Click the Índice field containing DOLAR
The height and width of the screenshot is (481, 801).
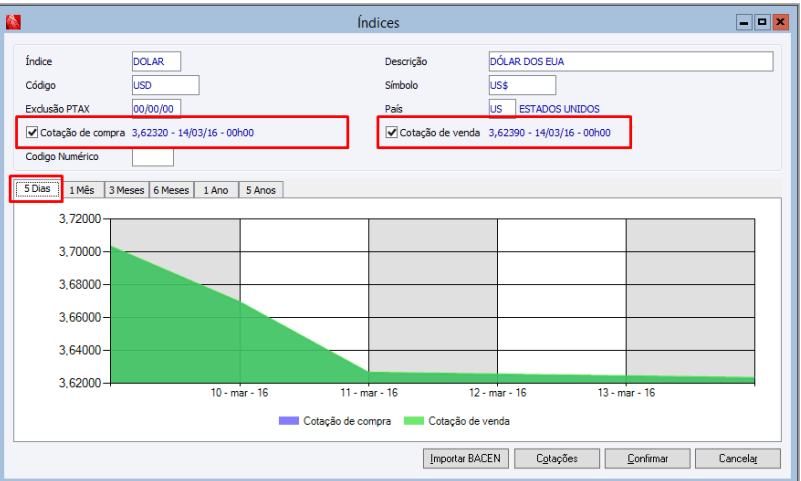[x=156, y=61]
